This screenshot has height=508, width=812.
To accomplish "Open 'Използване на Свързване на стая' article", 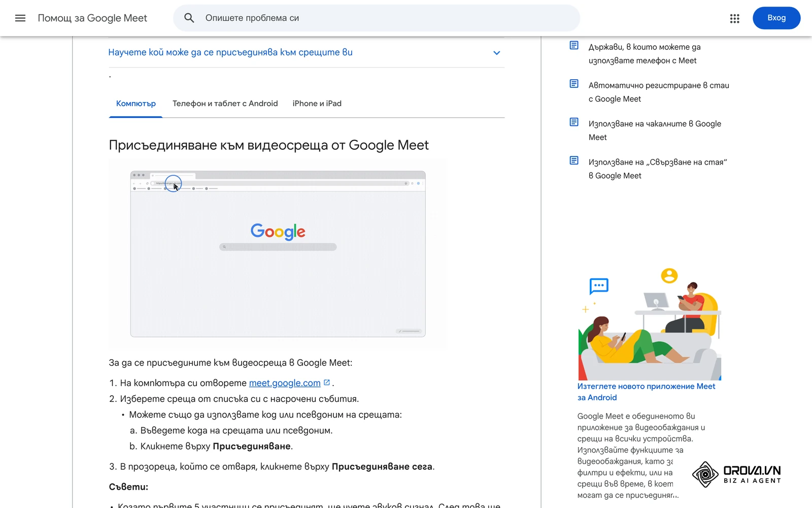I will 658,169.
